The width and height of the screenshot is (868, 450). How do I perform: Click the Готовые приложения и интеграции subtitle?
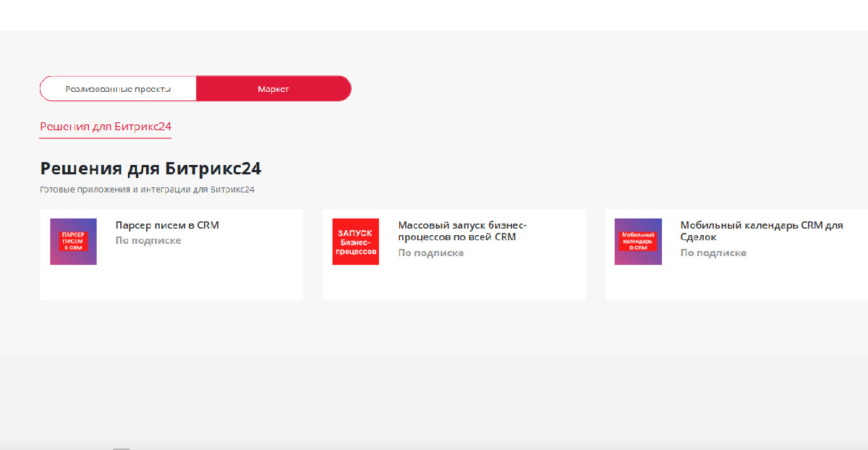[148, 190]
